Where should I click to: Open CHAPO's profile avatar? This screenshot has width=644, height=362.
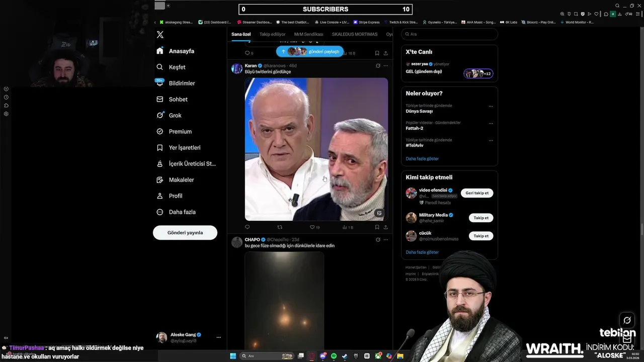(x=237, y=242)
